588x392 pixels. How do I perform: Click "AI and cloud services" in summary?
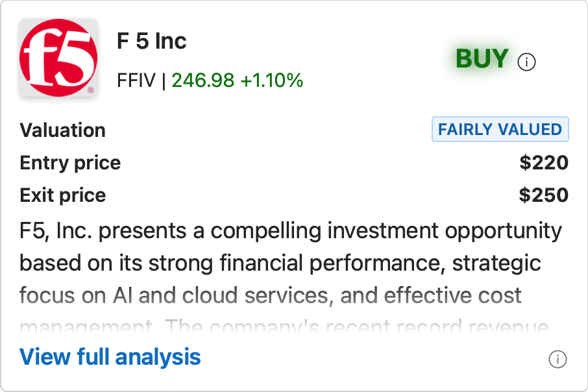coord(221,295)
